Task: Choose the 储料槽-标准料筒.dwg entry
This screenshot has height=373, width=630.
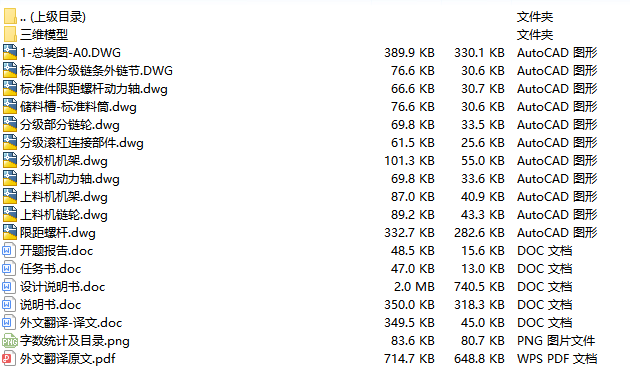Action: click(78, 107)
